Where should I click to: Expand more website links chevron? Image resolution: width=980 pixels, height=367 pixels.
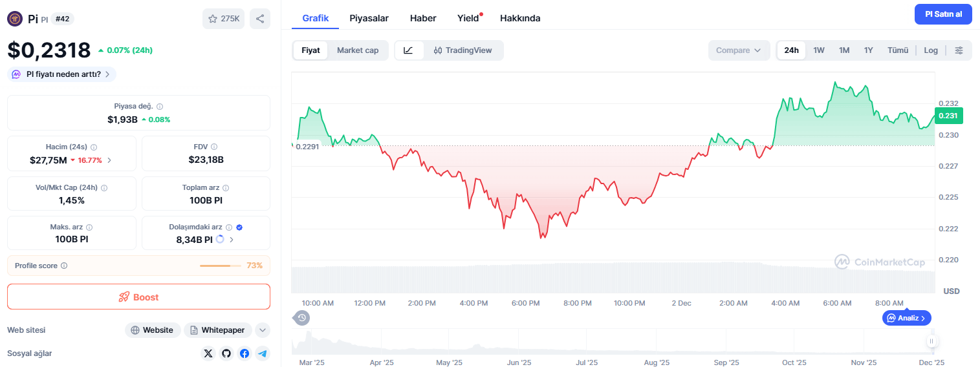click(x=263, y=330)
